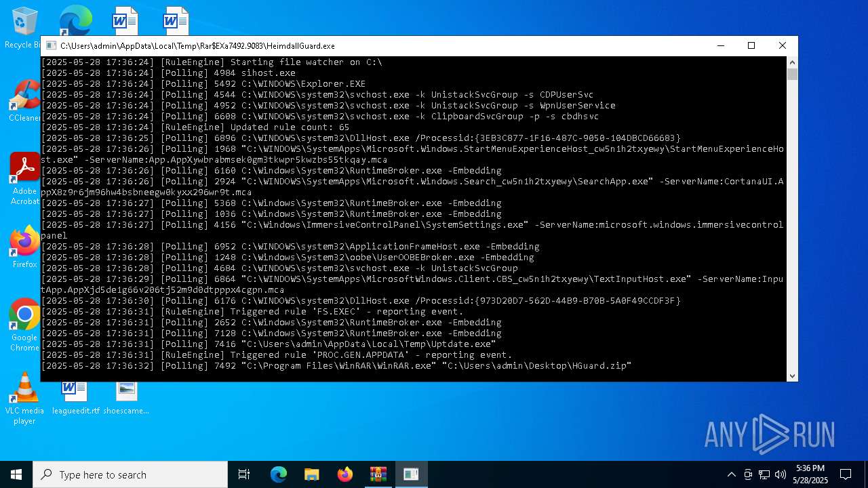Image resolution: width=868 pixels, height=488 pixels.
Task: Minimize the HeimdallGuard console window
Action: point(720,45)
